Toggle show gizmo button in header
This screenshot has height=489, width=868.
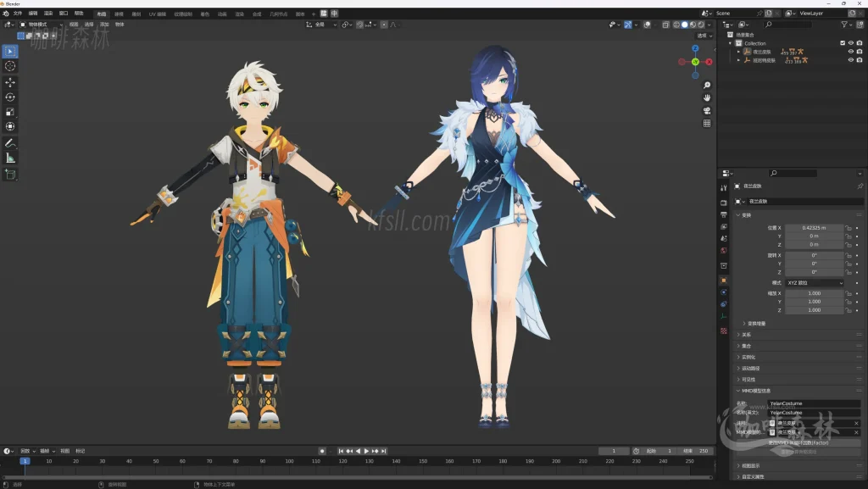point(628,25)
